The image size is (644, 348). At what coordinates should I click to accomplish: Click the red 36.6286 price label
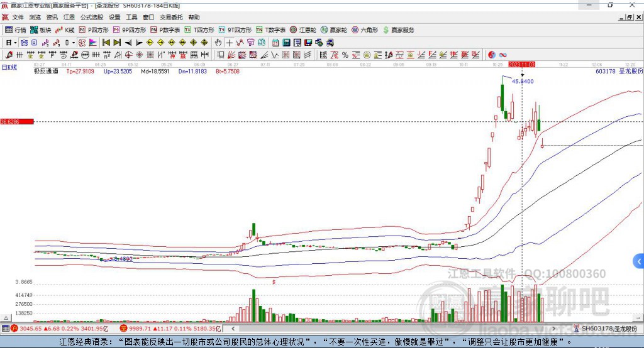pos(17,121)
